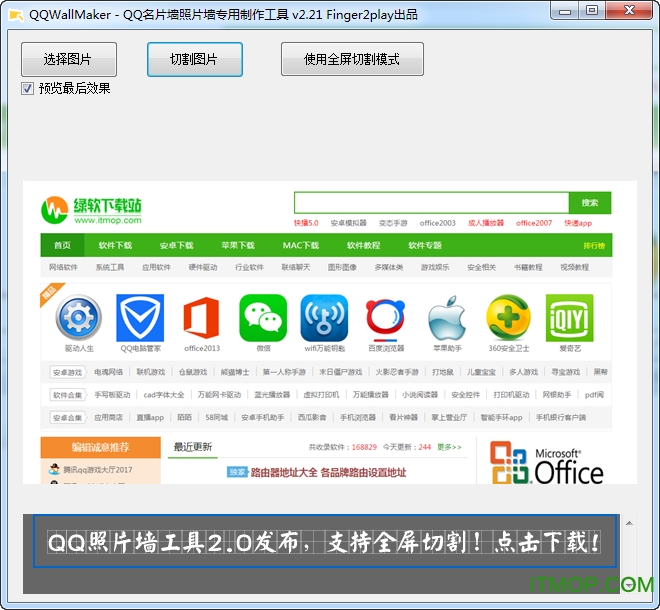Click the 硬件驱动 category link
660x610 pixels.
click(202, 267)
